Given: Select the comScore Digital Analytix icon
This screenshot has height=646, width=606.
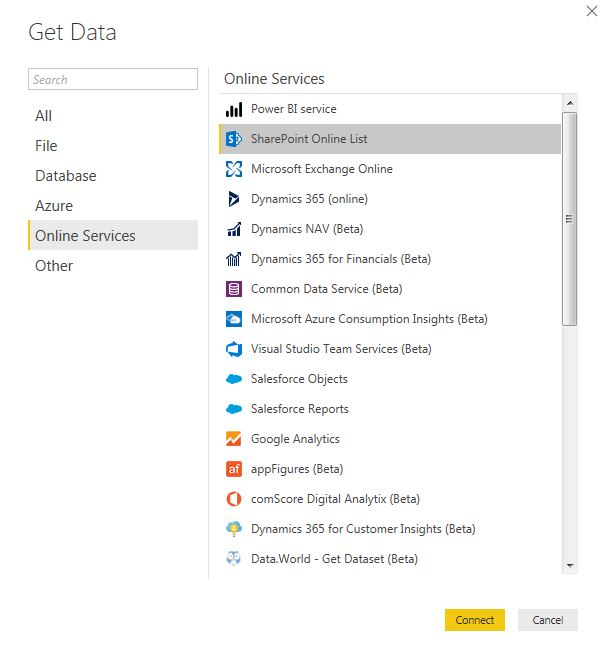Looking at the screenshot, I should point(234,499).
